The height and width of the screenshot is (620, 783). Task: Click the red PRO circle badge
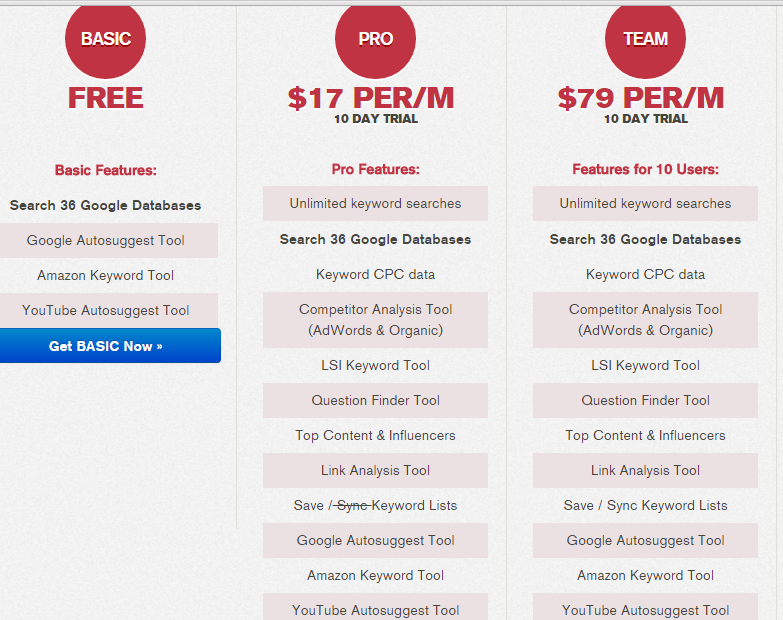(375, 39)
